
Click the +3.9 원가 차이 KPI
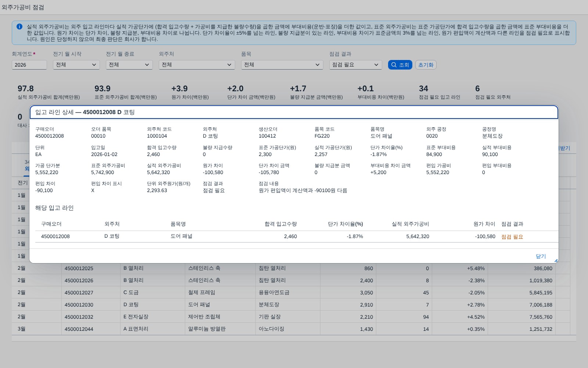click(190, 92)
